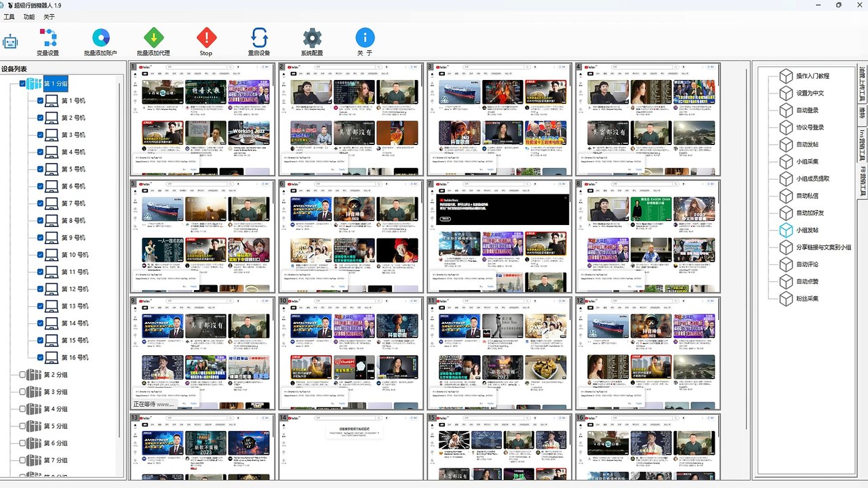
Task: Click the laptop icon of 第 1 号机
Action: pos(52,101)
